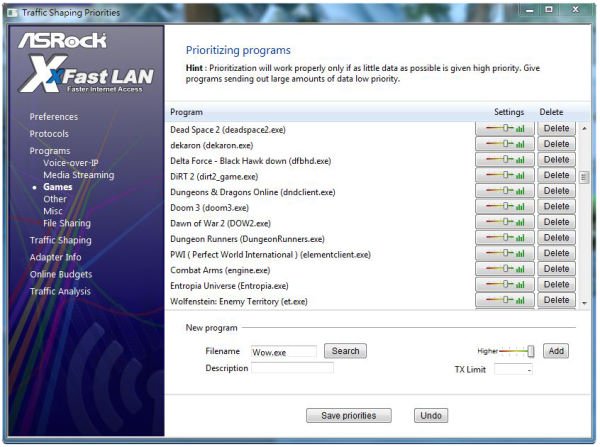Click the new program priority slider
600x447 pixels.
[517, 351]
